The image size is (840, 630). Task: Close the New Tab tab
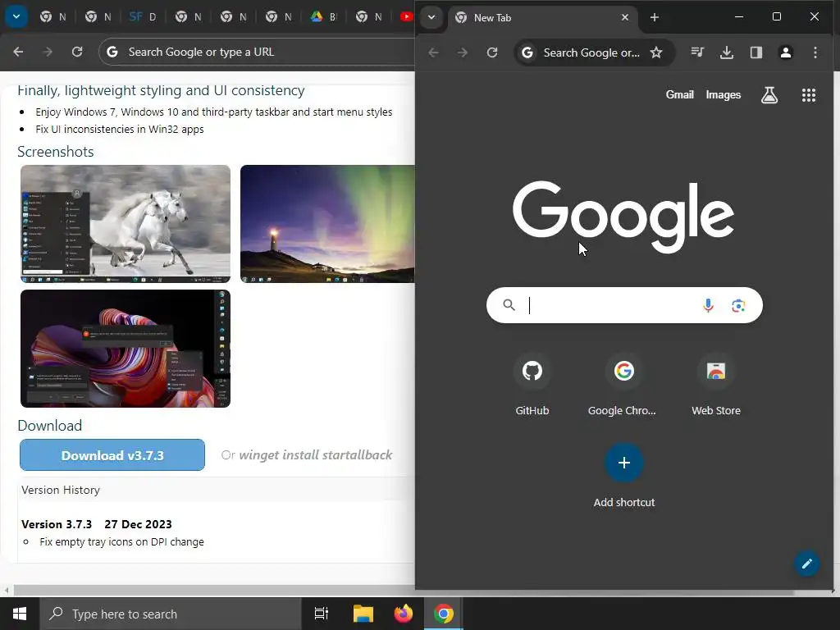pos(624,18)
